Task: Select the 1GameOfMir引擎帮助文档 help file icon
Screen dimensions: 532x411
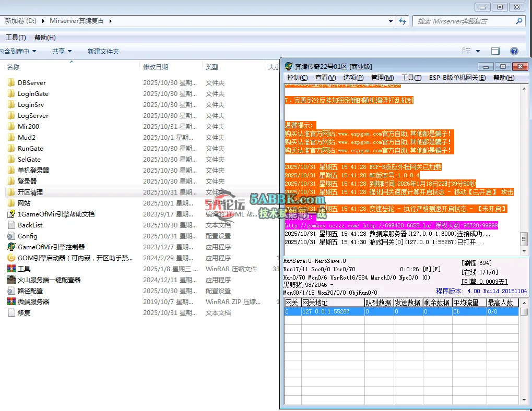Action: [11, 214]
